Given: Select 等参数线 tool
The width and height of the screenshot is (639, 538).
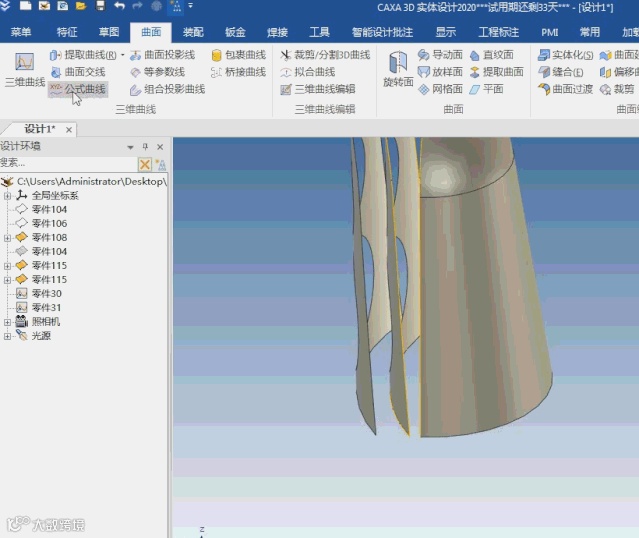Looking at the screenshot, I should coord(158,72).
